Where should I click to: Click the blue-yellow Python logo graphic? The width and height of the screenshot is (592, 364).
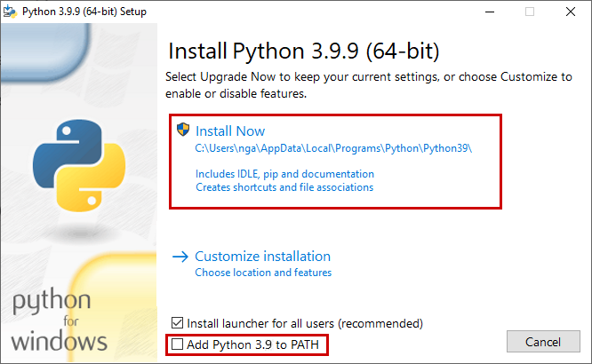[x=79, y=166]
